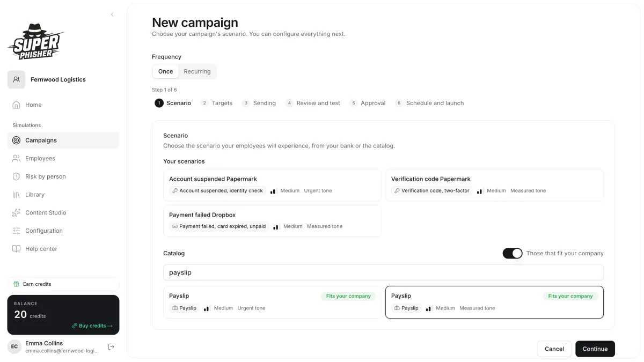Click the gift icon beside Earn credits
The image size is (644, 362).
[x=17, y=284]
